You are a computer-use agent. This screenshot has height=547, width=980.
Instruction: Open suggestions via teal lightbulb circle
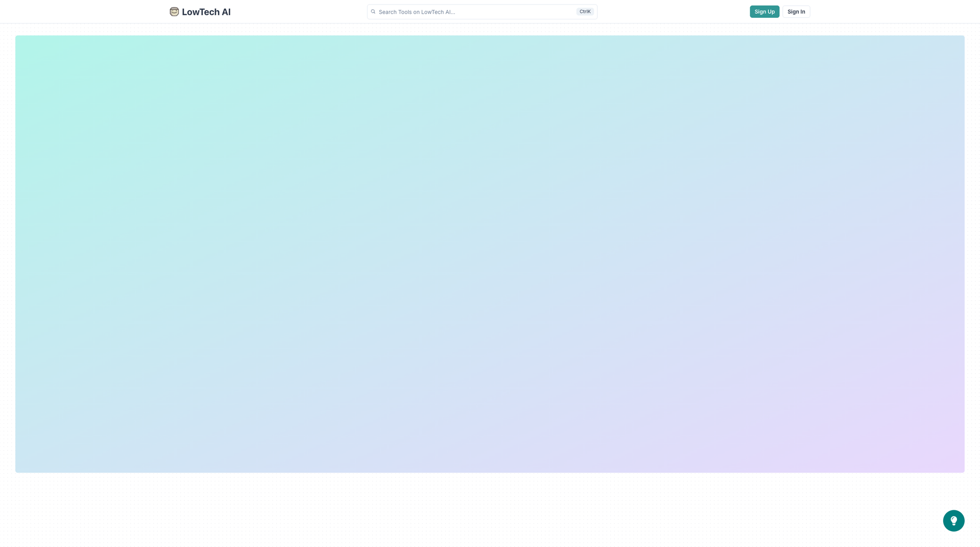click(x=953, y=520)
